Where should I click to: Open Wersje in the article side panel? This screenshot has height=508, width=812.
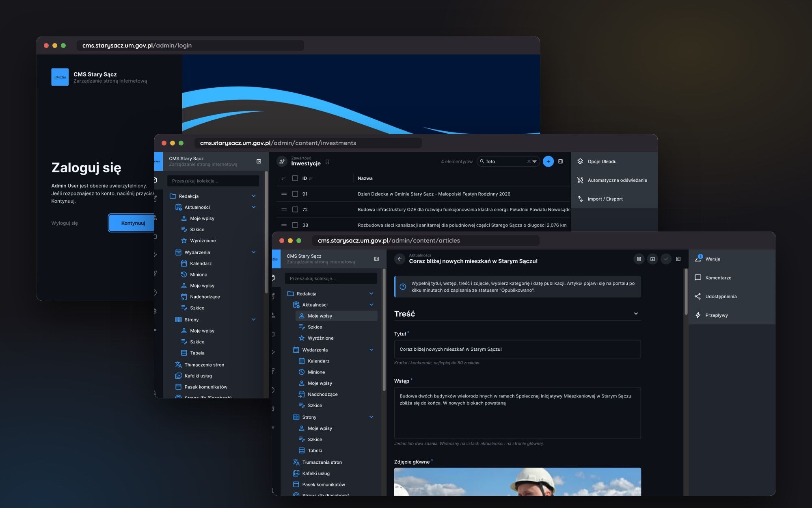click(732, 259)
